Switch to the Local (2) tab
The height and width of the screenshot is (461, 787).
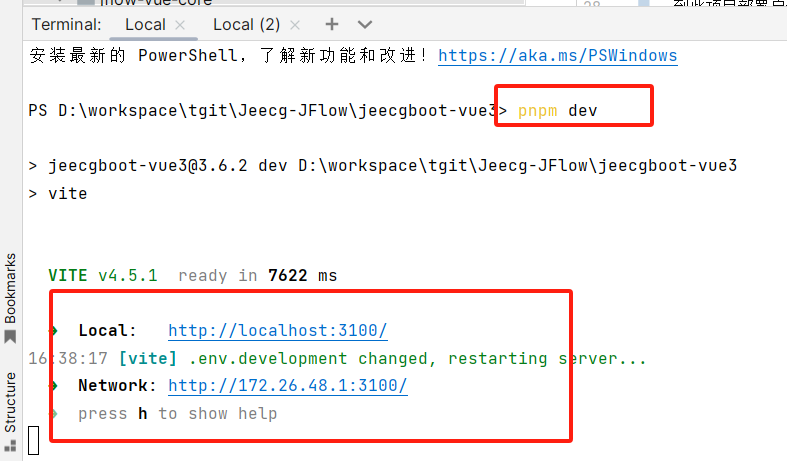click(246, 24)
